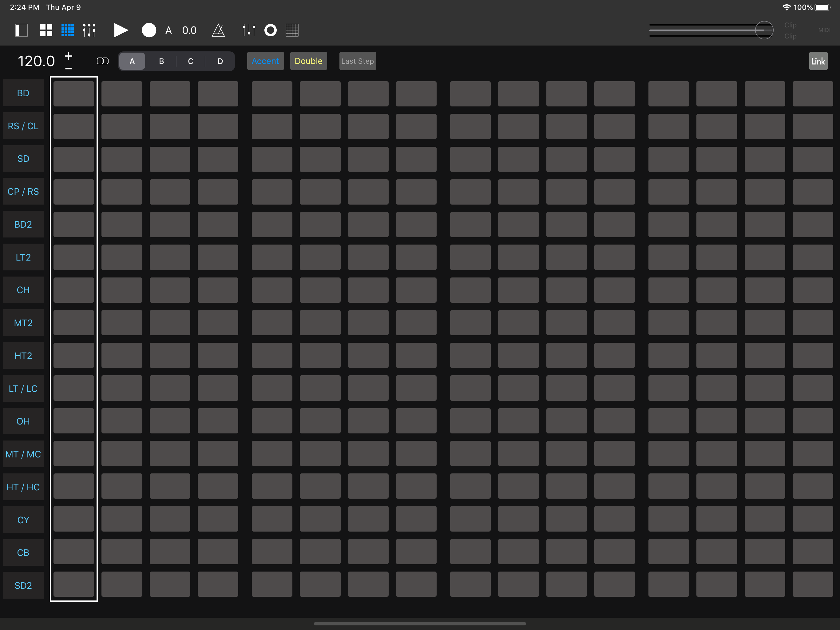840x630 pixels.
Task: Open the fine grid icon in toolbar
Action: (x=292, y=30)
